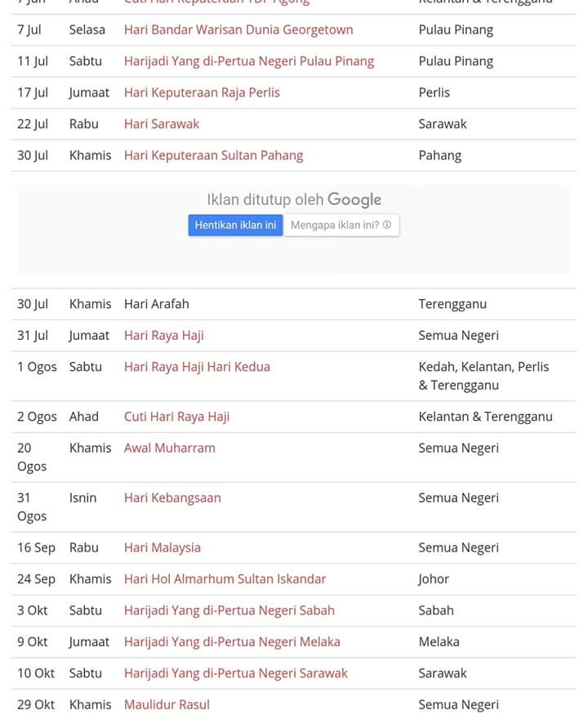Click the 'Hari Sarawak' link
This screenshot has width=588, height=719.
(162, 124)
